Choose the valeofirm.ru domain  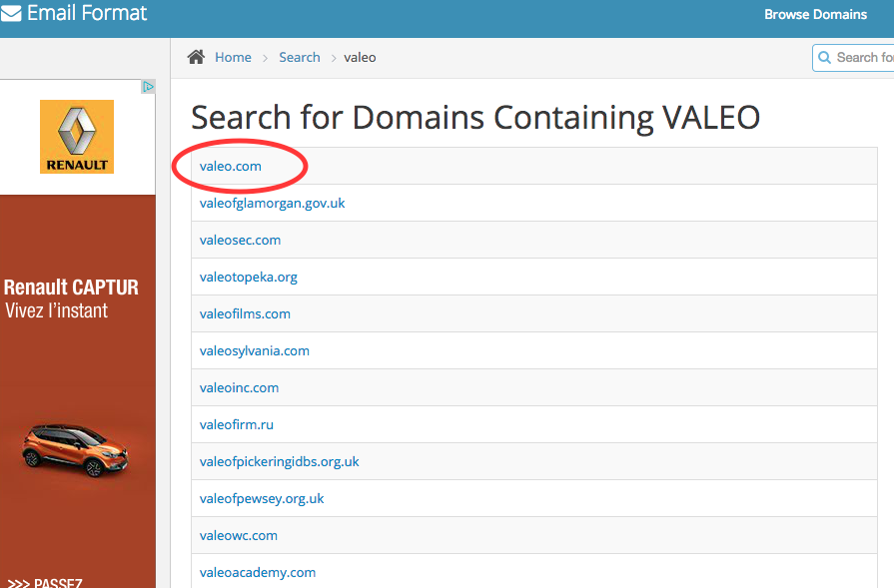pyautogui.click(x=236, y=424)
